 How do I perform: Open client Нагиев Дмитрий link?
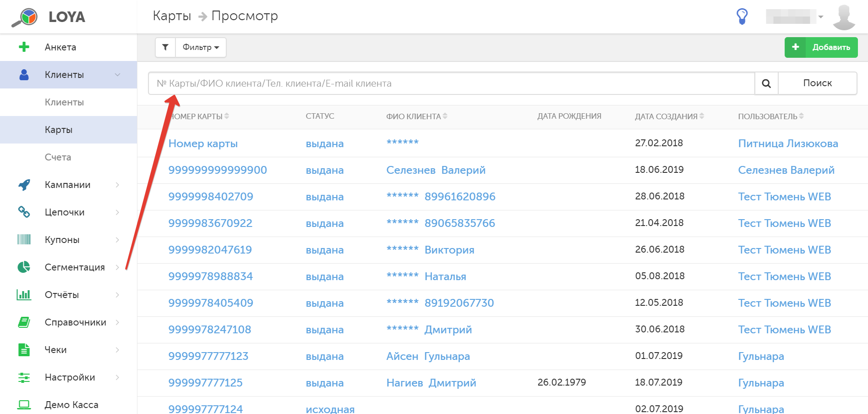tap(431, 383)
